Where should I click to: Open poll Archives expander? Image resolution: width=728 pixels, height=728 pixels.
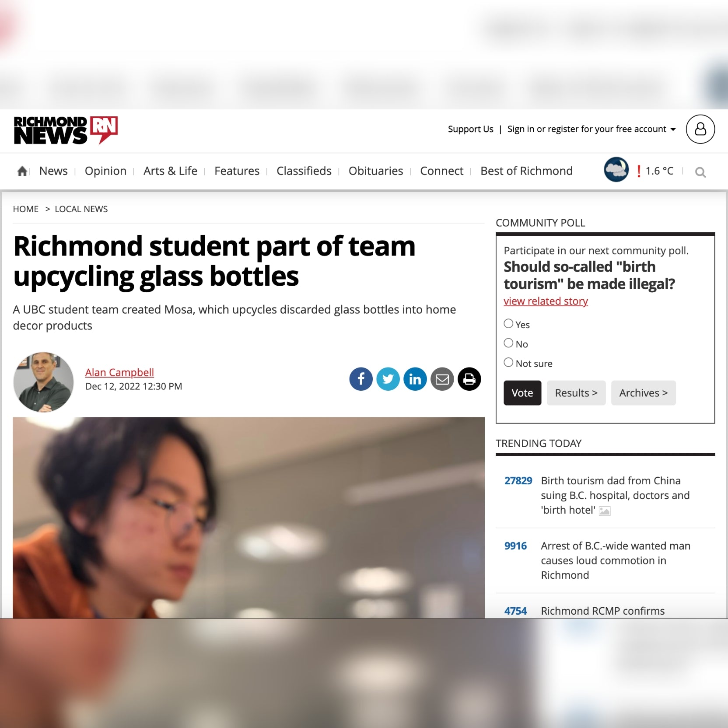click(644, 393)
